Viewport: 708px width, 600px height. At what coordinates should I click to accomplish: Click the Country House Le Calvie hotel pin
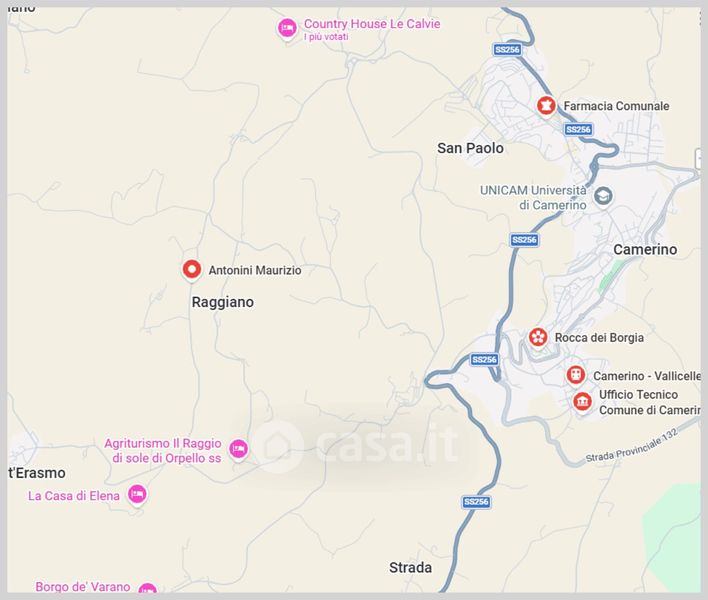point(287,28)
